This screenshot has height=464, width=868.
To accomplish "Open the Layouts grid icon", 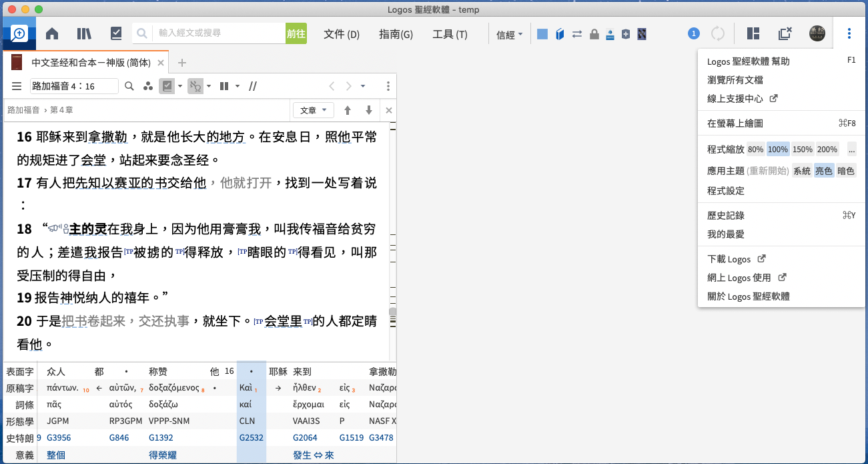I will (x=753, y=33).
